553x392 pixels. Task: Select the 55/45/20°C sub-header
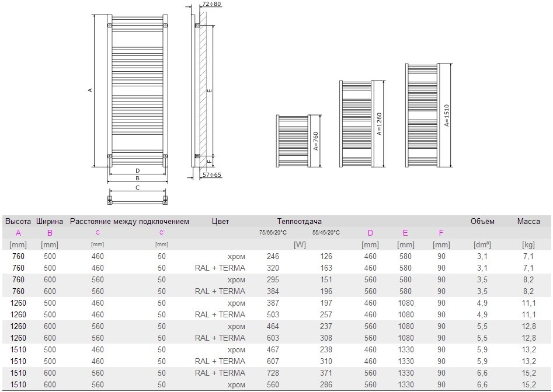(326, 233)
